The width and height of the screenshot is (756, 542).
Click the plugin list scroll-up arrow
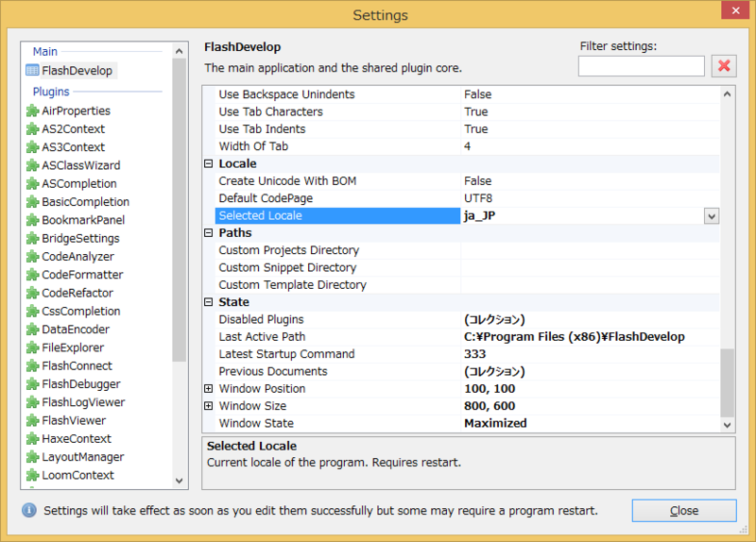(179, 51)
